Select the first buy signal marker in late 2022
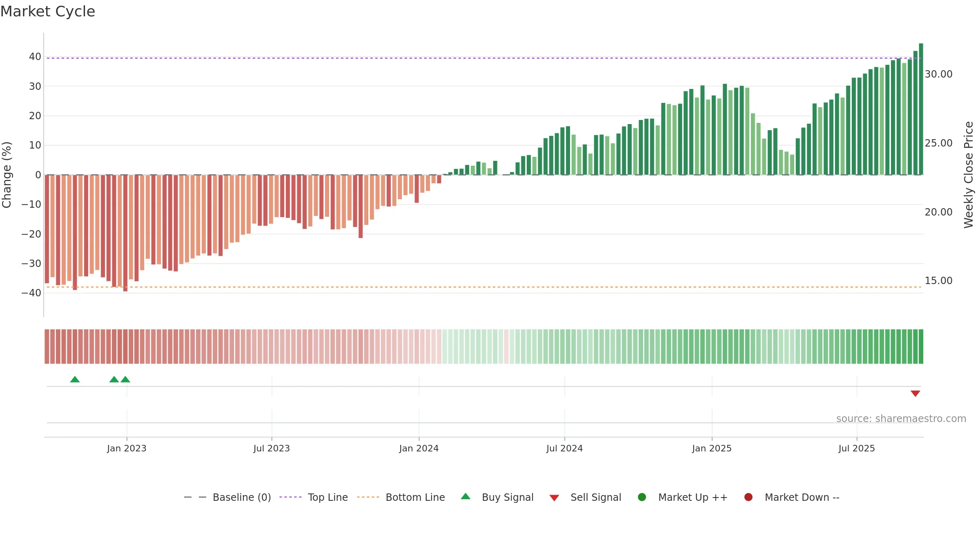980x551 pixels. [75, 380]
